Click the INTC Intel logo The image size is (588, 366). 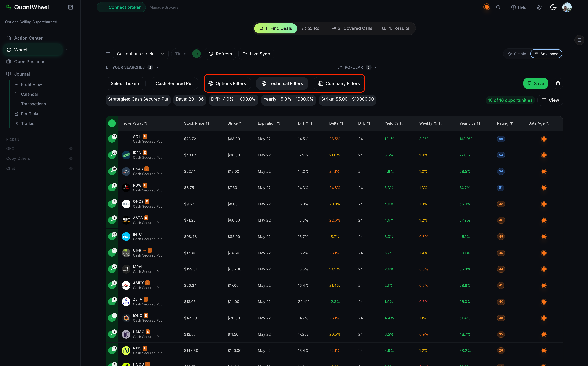(126, 237)
